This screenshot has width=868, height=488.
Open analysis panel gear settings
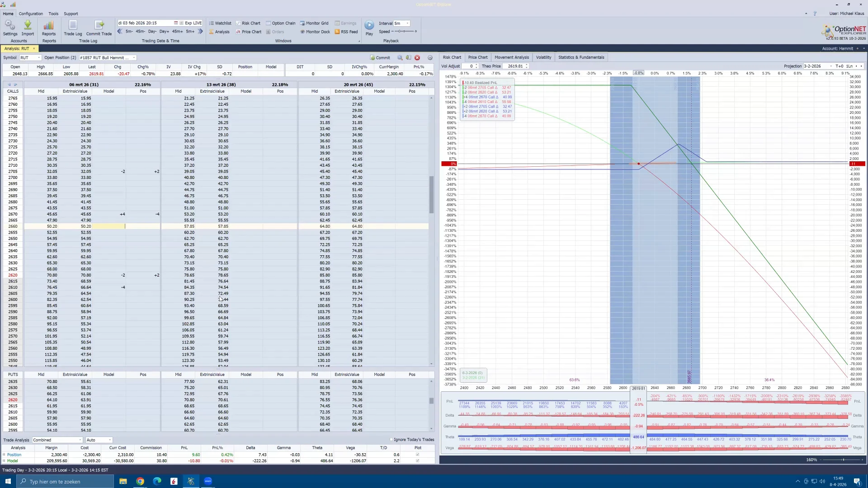tap(430, 58)
